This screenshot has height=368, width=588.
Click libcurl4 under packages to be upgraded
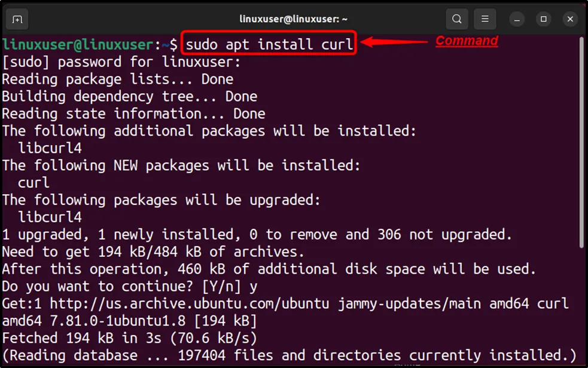(50, 217)
